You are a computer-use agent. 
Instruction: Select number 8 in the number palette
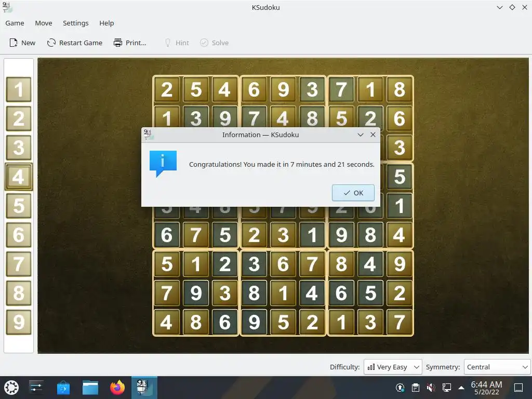(x=19, y=293)
